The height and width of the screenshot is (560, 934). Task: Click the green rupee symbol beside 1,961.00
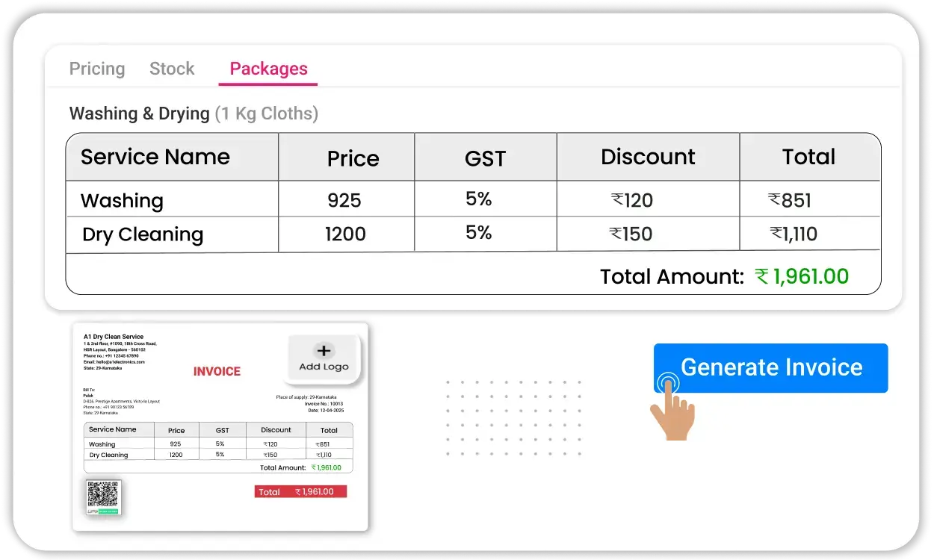coord(761,277)
